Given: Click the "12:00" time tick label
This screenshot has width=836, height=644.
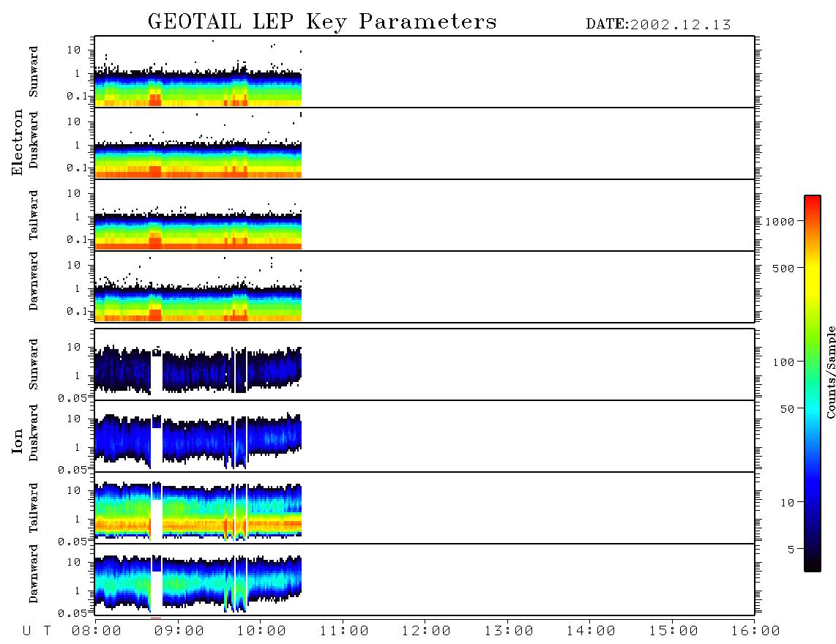Looking at the screenshot, I should tap(426, 632).
